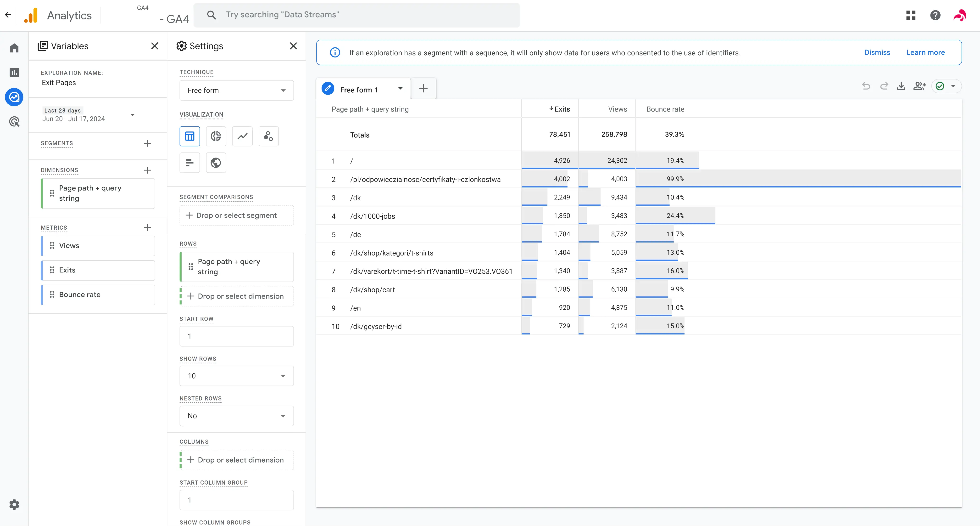
Task: Click the info icon in banner
Action: [x=335, y=52]
